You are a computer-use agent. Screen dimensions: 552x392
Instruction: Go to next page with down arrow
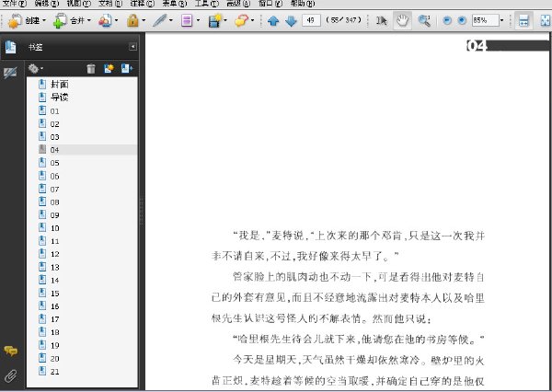coord(291,21)
